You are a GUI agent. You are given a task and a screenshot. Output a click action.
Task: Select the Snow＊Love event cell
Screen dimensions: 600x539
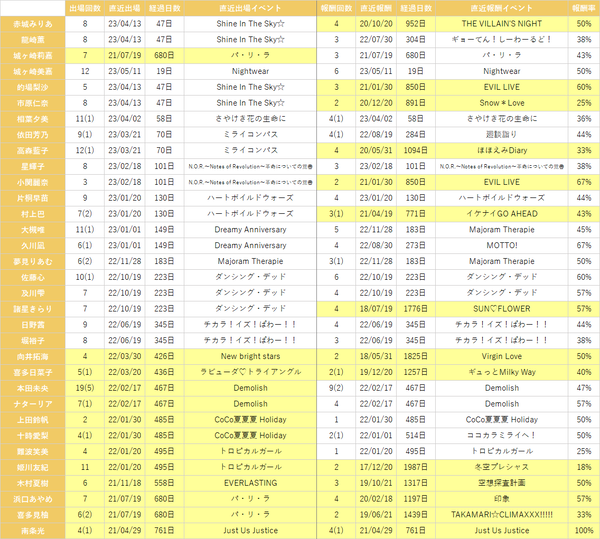tap(502, 103)
